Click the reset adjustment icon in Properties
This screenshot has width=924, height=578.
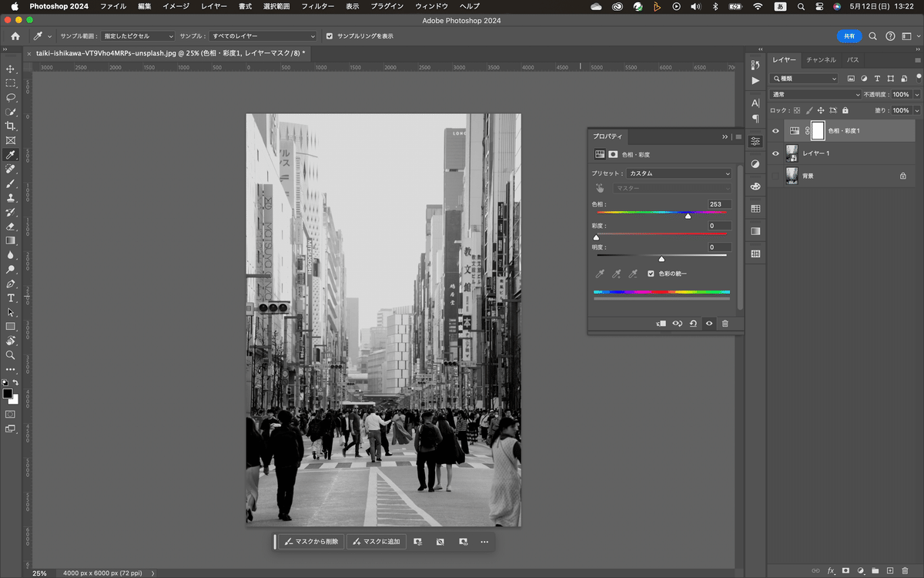pyautogui.click(x=693, y=324)
